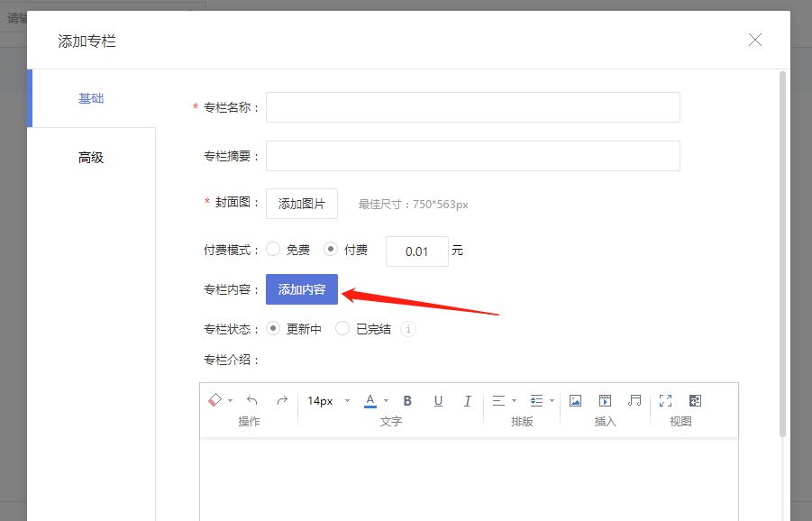Viewport: 812px width, 521px height.
Task: Select the 付费 payment mode
Action: pos(331,250)
